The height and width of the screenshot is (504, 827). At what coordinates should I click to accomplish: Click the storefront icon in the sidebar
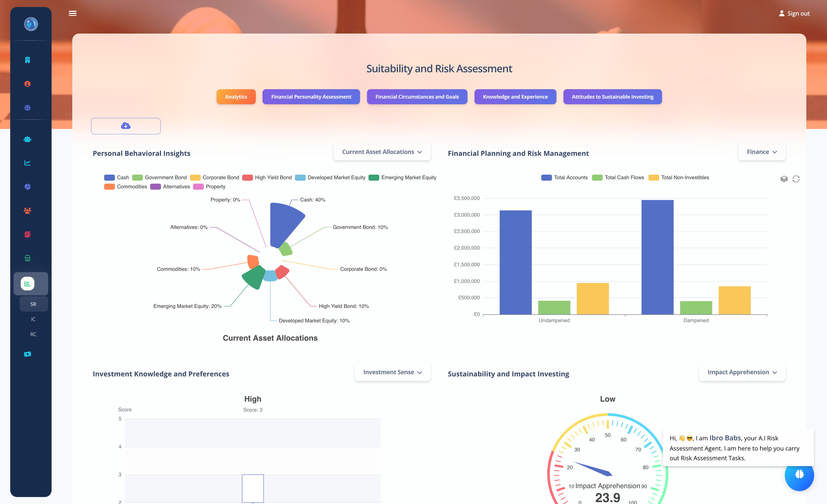pyautogui.click(x=27, y=258)
